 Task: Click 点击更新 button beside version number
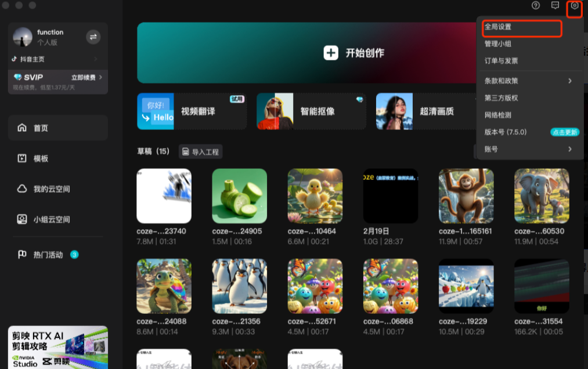point(564,132)
